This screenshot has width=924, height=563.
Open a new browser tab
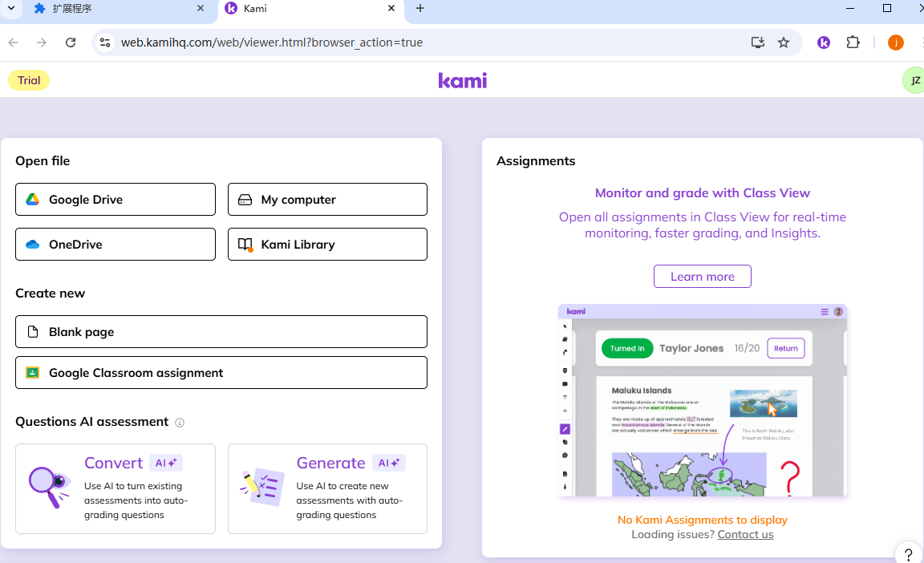pyautogui.click(x=420, y=8)
